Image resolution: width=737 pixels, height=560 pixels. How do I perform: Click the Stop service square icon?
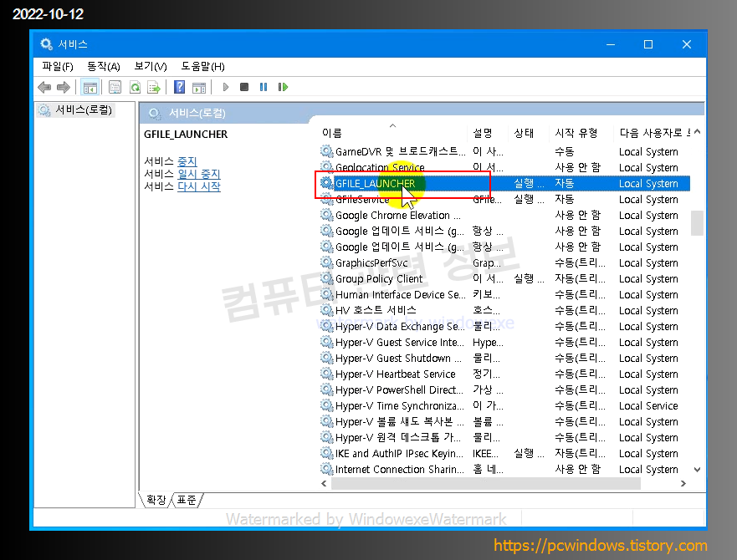point(244,87)
